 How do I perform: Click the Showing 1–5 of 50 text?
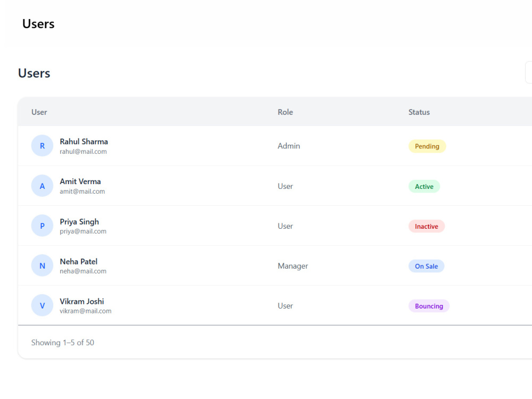tap(63, 342)
